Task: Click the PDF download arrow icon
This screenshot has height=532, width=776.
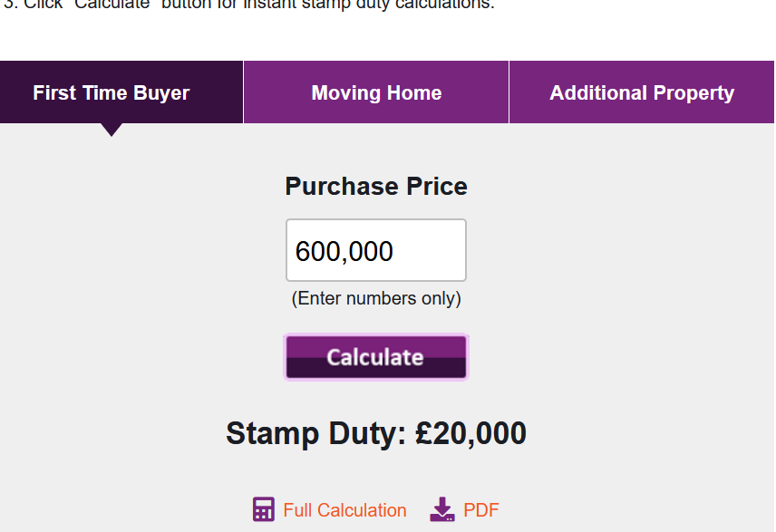Action: tap(442, 509)
